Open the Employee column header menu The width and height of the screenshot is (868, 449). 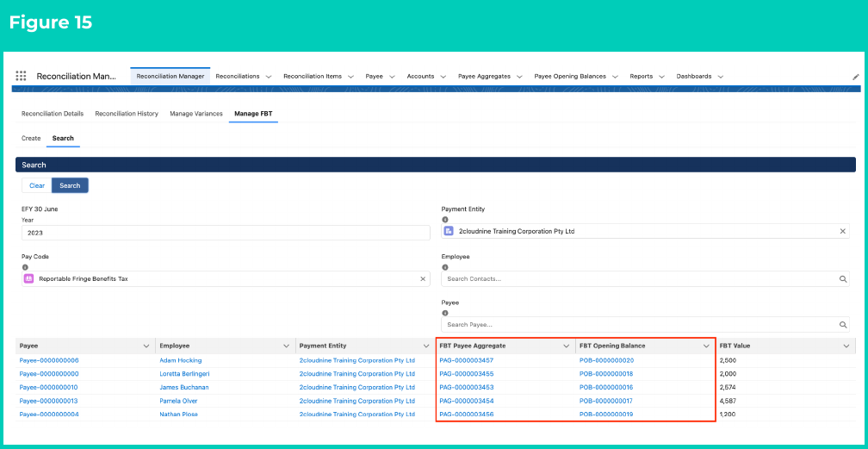click(286, 346)
